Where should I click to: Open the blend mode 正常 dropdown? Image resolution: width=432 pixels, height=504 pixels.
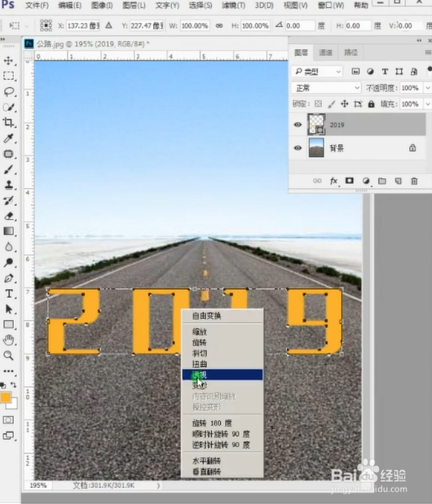pos(326,88)
